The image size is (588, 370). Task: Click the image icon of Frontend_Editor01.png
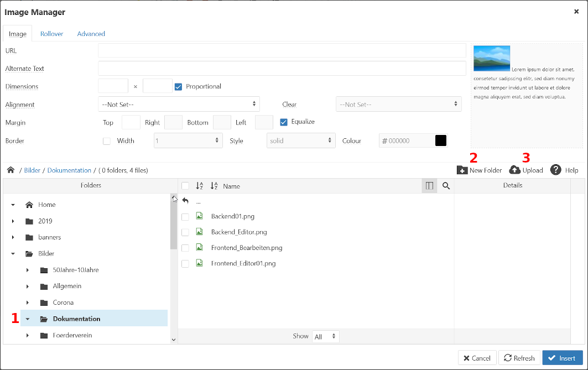[x=200, y=263]
